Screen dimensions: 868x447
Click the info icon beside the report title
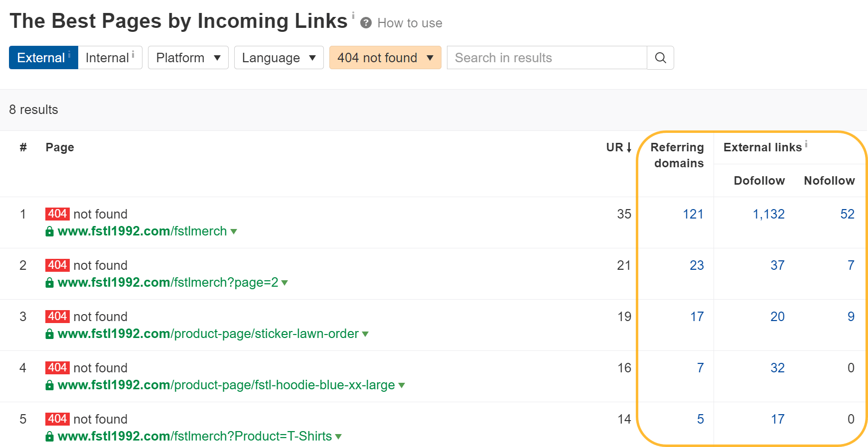click(x=352, y=15)
